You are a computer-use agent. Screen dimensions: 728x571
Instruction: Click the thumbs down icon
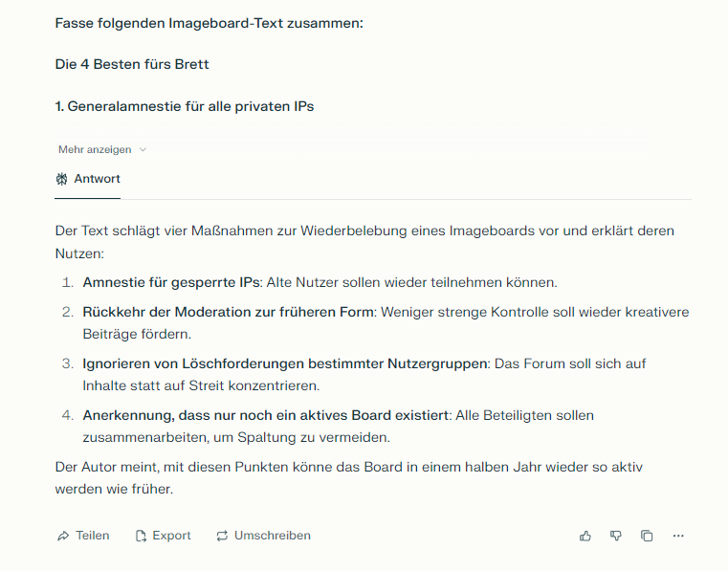point(616,536)
